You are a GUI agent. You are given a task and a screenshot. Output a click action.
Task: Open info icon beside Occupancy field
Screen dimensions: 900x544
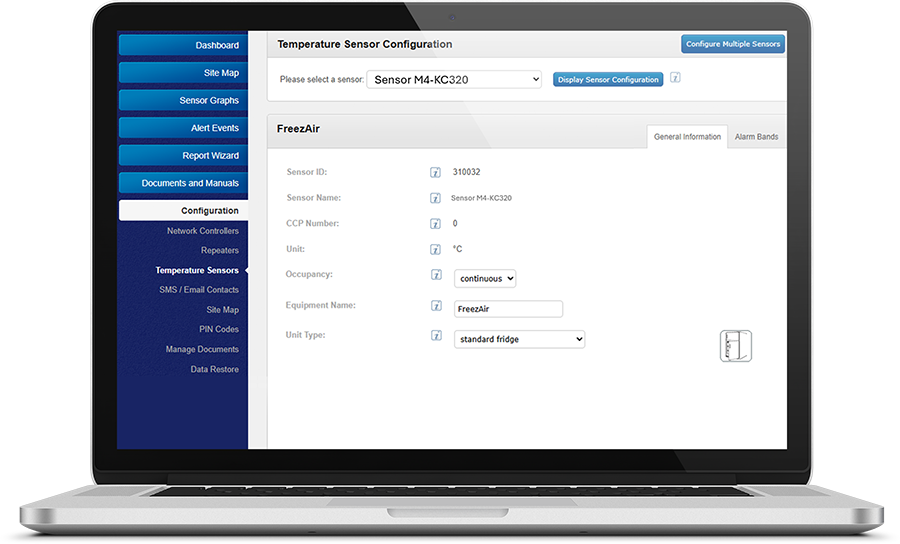click(436, 275)
